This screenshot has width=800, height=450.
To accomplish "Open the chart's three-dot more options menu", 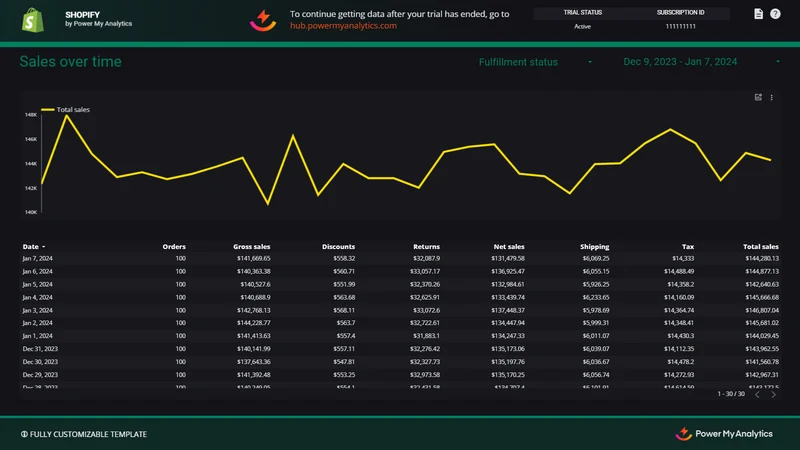I will tap(771, 97).
